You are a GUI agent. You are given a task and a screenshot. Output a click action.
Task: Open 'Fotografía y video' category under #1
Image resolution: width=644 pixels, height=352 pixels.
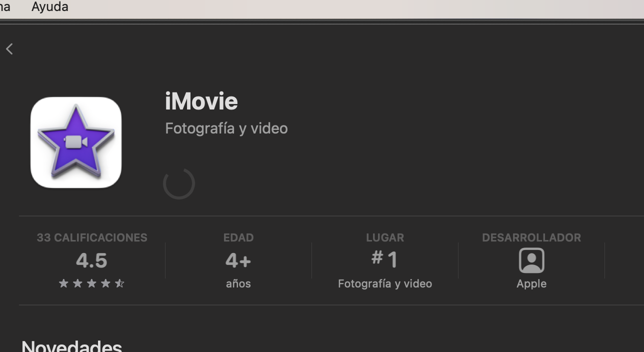point(385,283)
